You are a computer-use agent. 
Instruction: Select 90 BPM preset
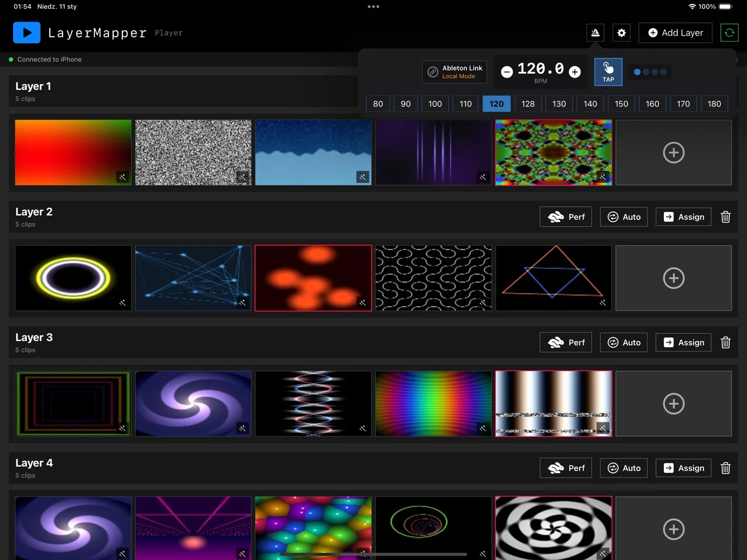point(406,104)
